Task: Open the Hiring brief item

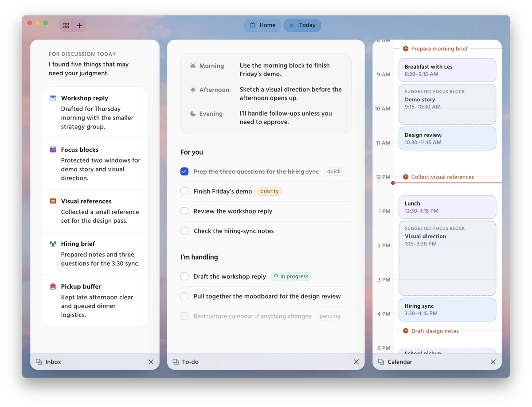Action: coord(95,253)
